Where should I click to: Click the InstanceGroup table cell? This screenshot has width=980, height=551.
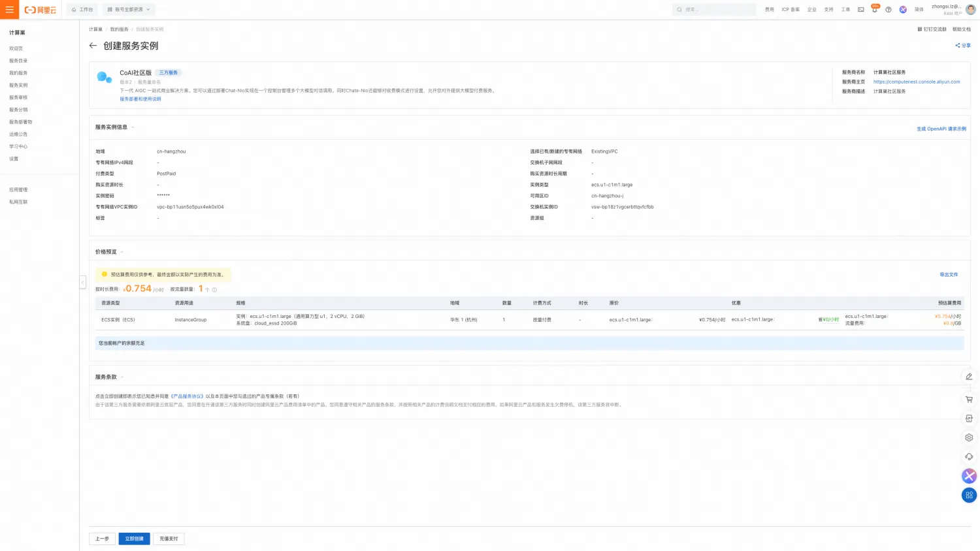(x=191, y=320)
